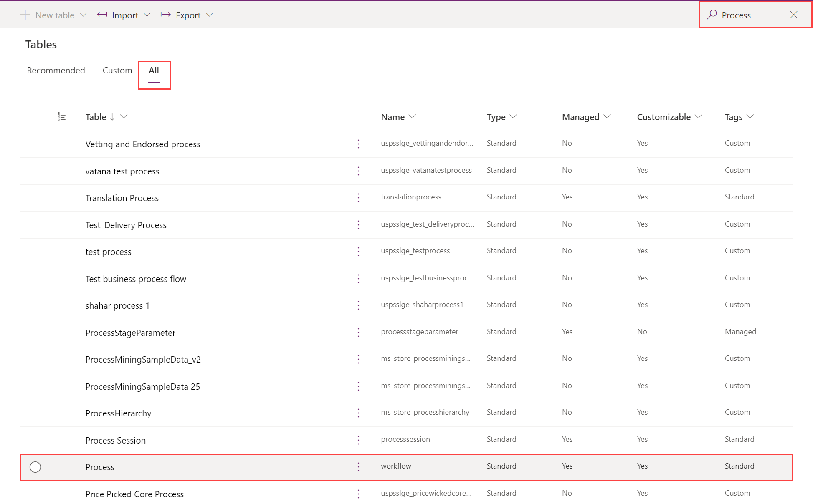Switch to the Recommended tab
Image resolution: width=813 pixels, height=504 pixels.
pyautogui.click(x=55, y=70)
